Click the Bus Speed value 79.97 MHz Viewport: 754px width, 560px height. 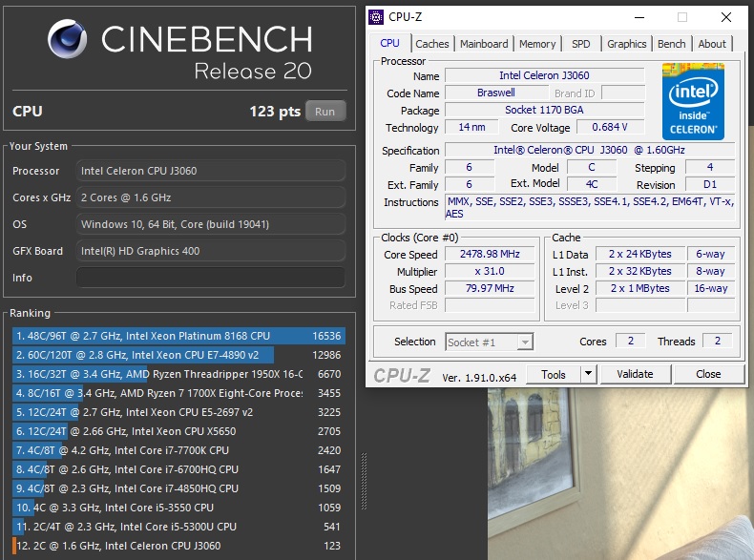tap(490, 288)
